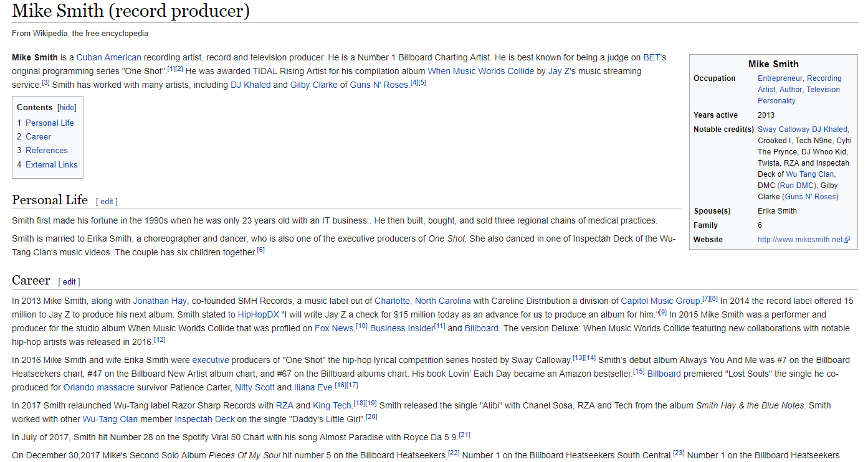
Task: Follow the Business Insider link
Action: coord(402,328)
